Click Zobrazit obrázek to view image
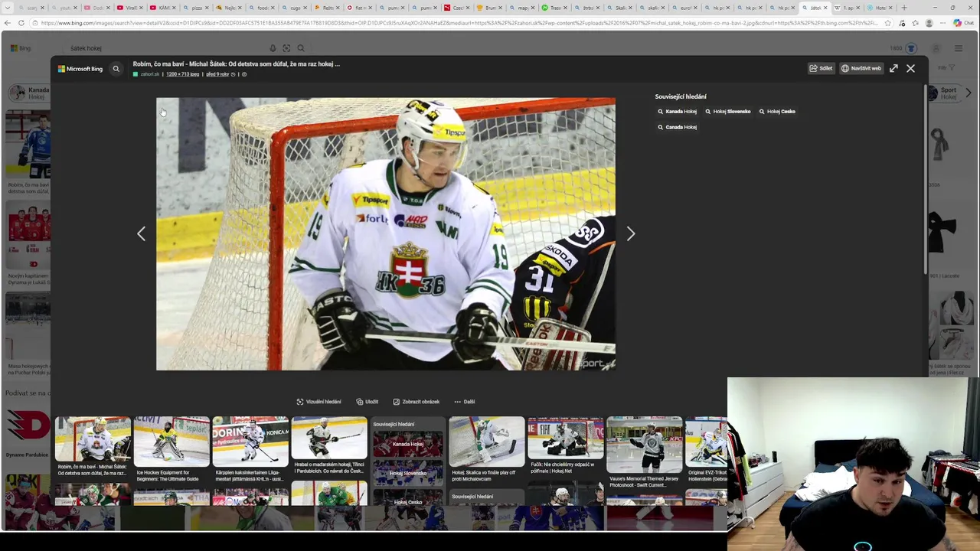Screen dimensions: 980x551 click(416, 402)
